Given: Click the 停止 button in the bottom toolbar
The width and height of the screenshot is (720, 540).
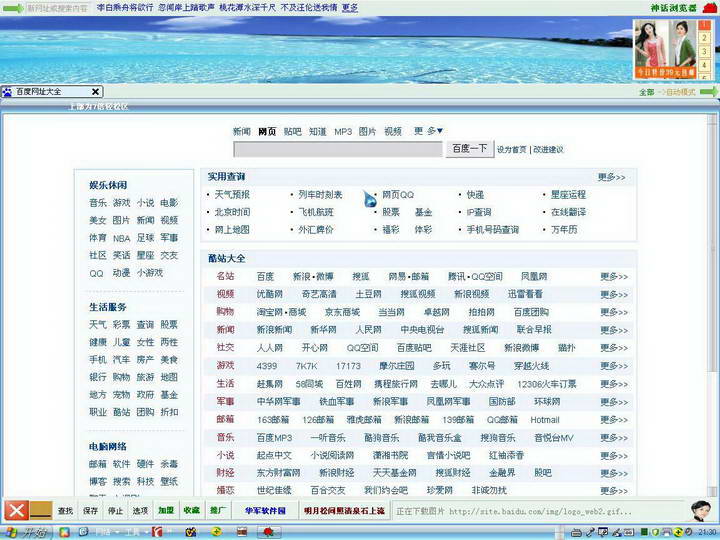Looking at the screenshot, I should 115,511.
